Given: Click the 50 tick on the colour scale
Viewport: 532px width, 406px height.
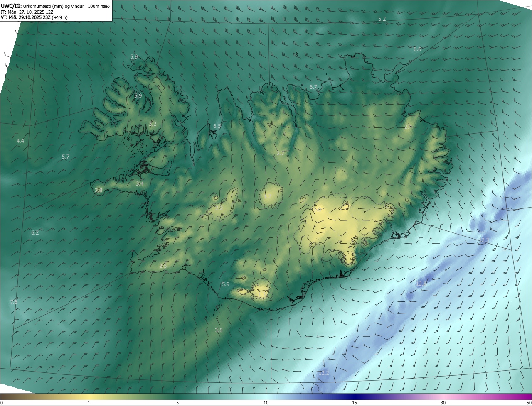Looking at the screenshot, I should [529, 403].
